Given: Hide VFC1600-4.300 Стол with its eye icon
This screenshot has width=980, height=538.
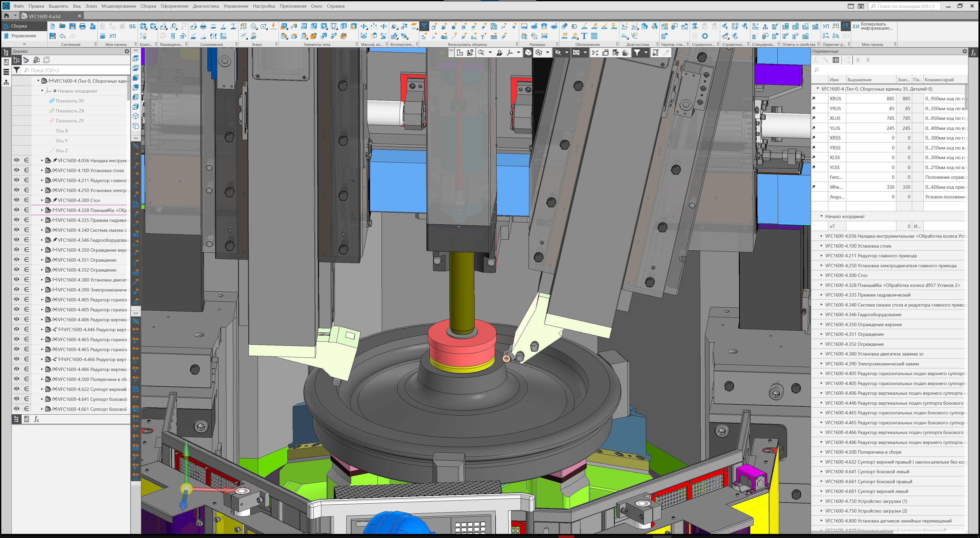Looking at the screenshot, I should pyautogui.click(x=17, y=200).
